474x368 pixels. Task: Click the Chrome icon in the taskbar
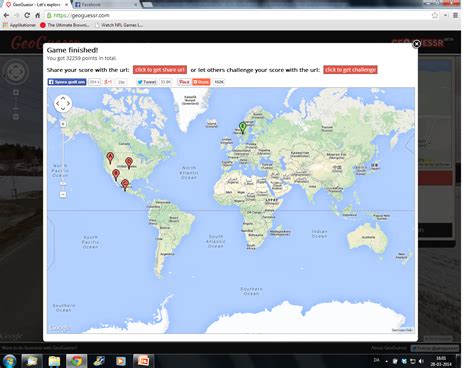[x=76, y=361]
